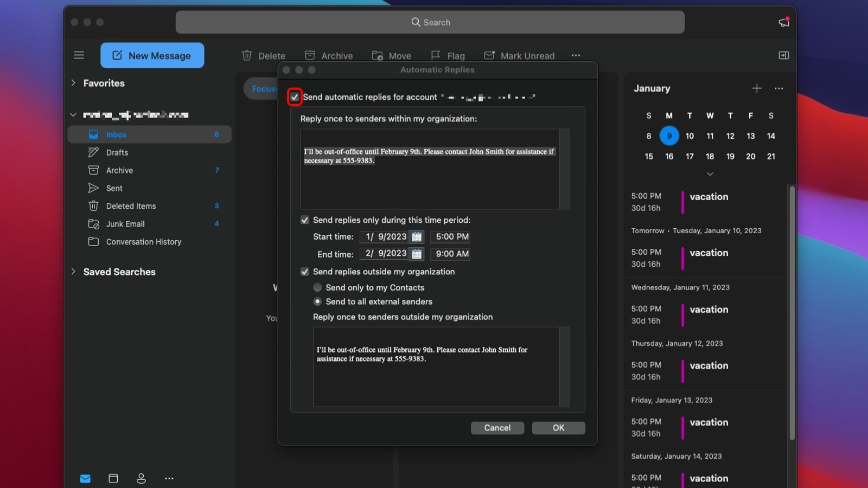This screenshot has height=488, width=868.
Task: Expand the Saved Searches section
Action: coord(73,272)
